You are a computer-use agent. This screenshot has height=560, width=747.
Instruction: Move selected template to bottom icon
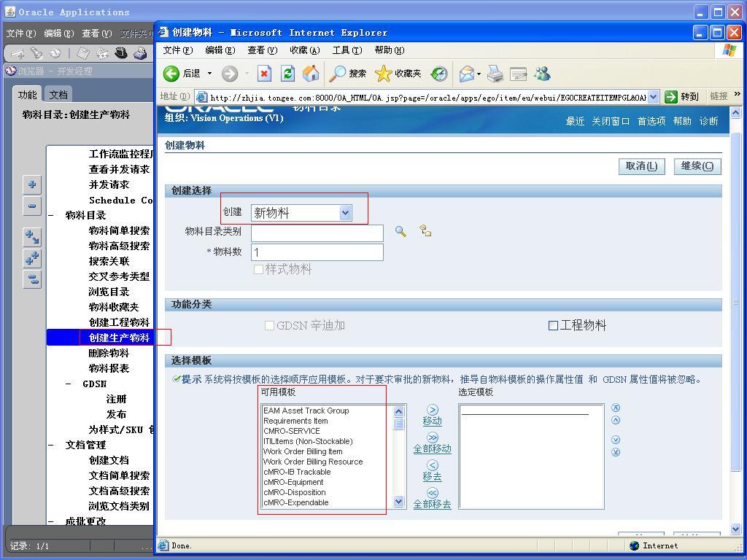[x=616, y=452]
